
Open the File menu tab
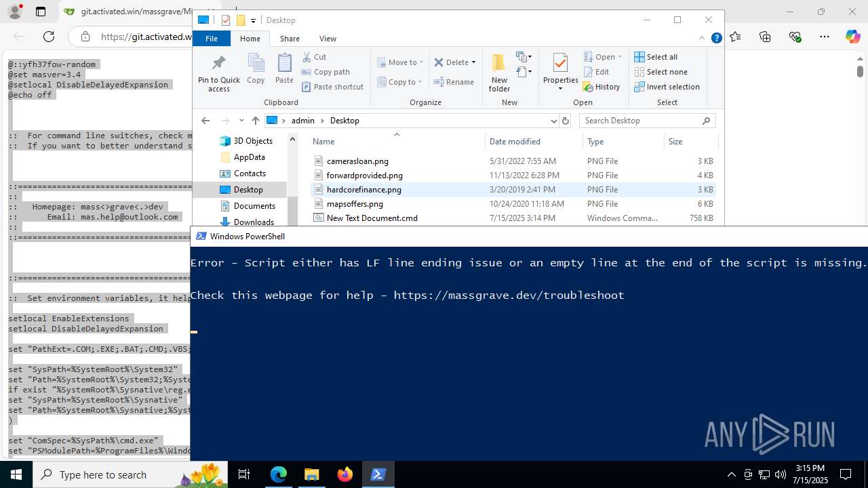(212, 39)
